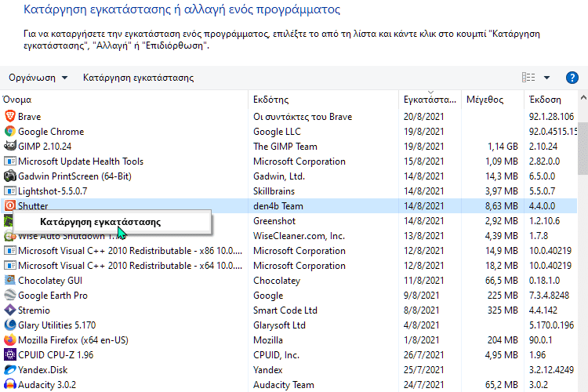Select the Yandex.Disk entry name

(43, 370)
